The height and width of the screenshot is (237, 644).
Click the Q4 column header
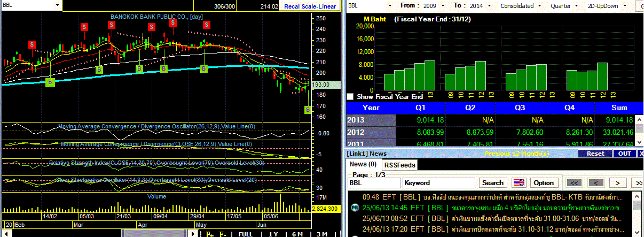(569, 107)
